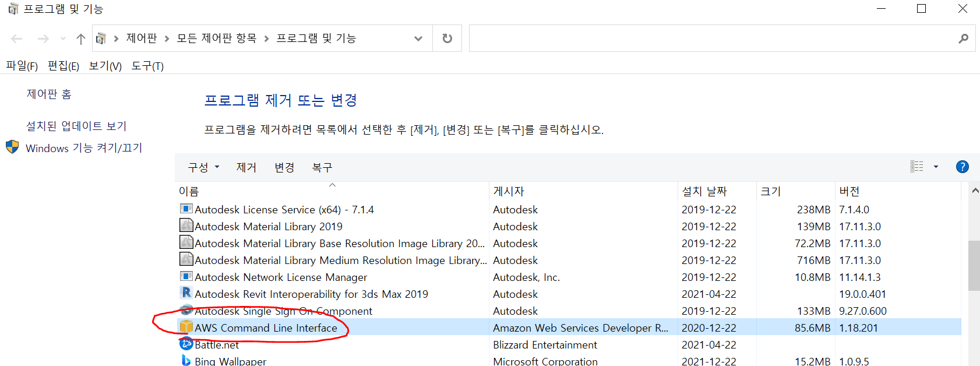Click the Base Resolution Image Library row icon

pos(186,242)
